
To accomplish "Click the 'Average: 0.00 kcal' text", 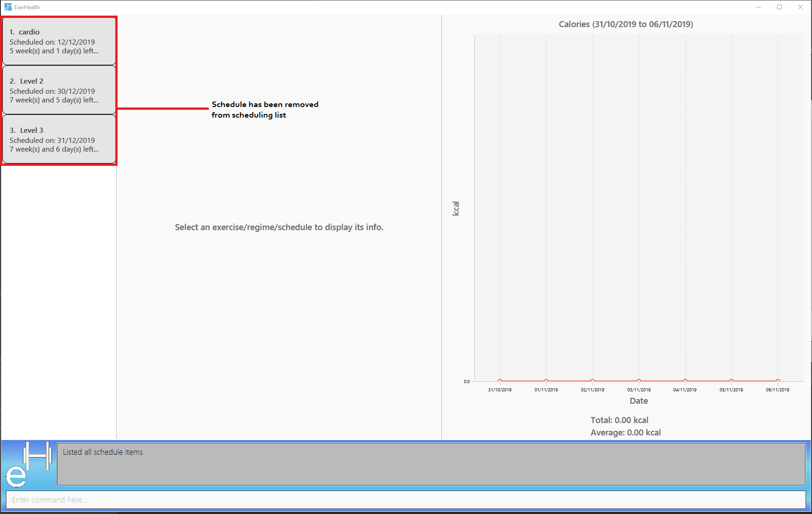I will (626, 433).
